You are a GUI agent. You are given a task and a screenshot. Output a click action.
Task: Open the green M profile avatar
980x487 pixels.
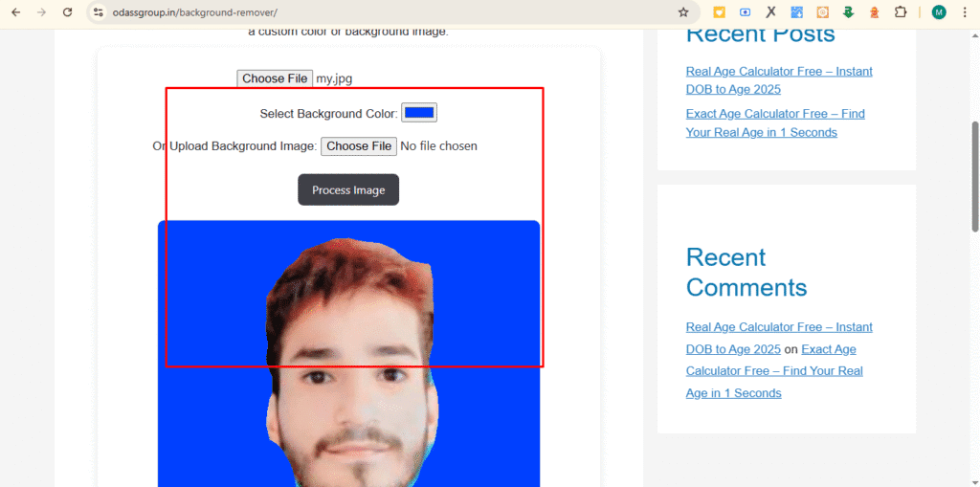point(939,12)
